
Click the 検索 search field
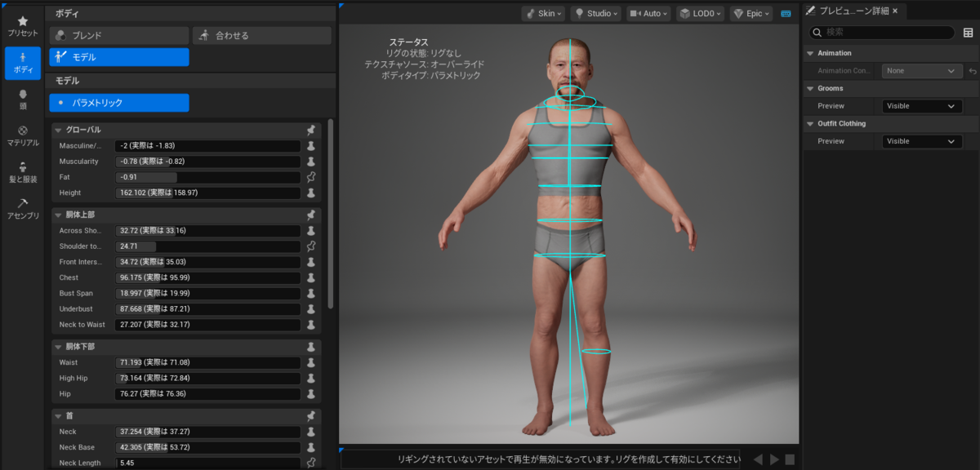pyautogui.click(x=882, y=33)
